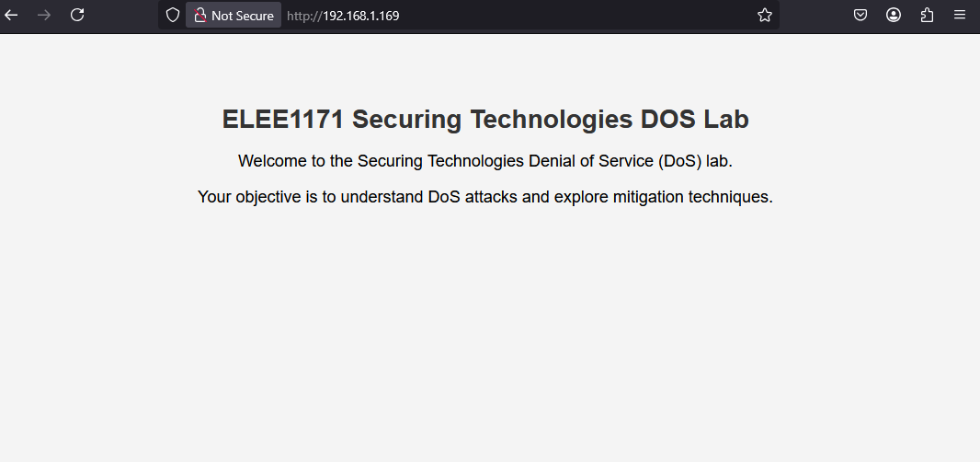Click the Your objective is to understand paragraph
This screenshot has height=462, width=980.
(485, 197)
